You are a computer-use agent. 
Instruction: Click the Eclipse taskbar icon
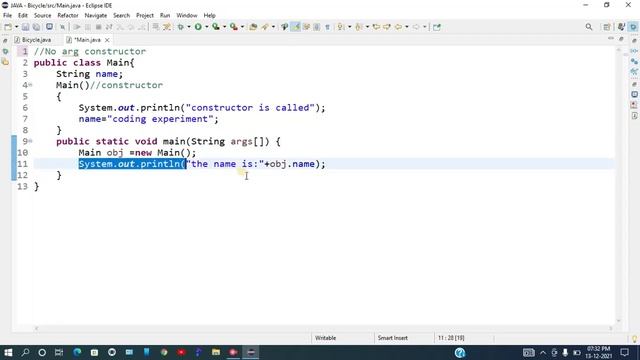251,352
